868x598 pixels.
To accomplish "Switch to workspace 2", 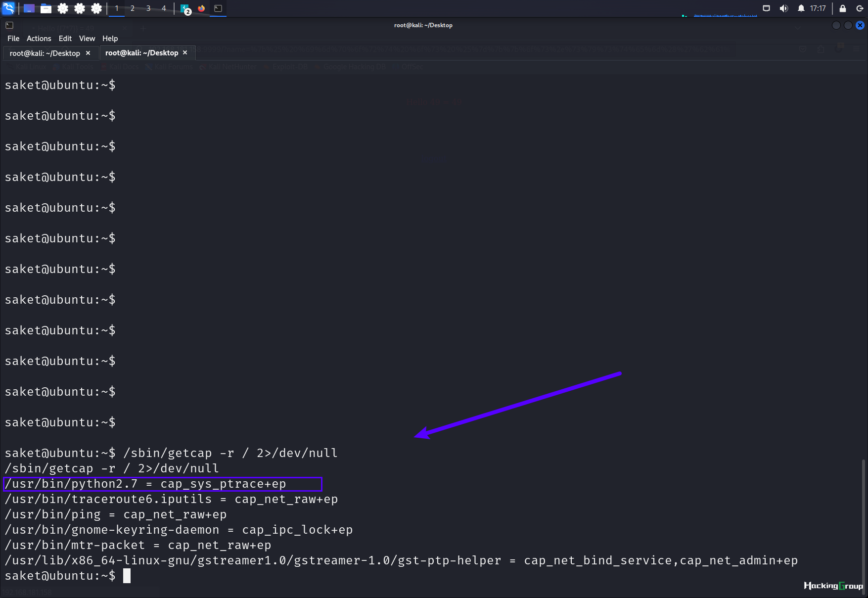I will click(x=133, y=8).
